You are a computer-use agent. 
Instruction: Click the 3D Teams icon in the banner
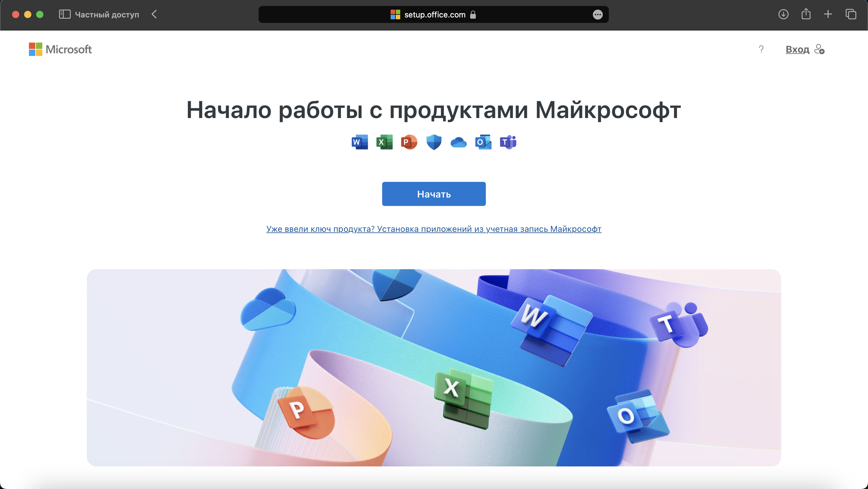(x=679, y=324)
